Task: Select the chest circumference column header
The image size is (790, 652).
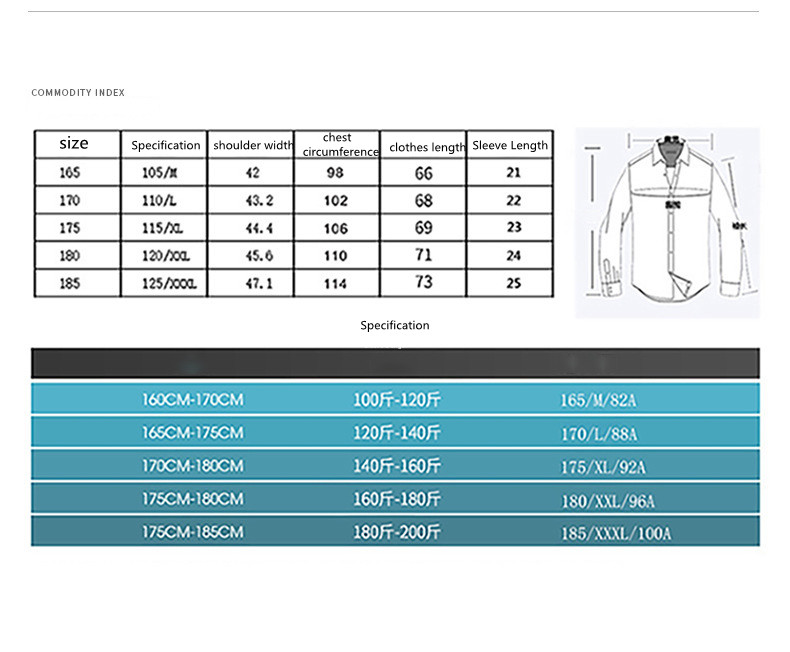Action: (x=337, y=145)
